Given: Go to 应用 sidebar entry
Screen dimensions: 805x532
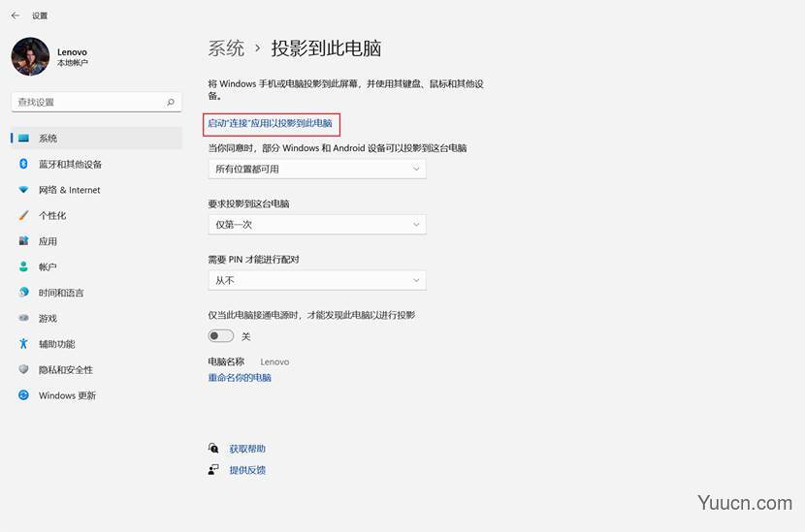Looking at the screenshot, I should (x=96, y=241).
